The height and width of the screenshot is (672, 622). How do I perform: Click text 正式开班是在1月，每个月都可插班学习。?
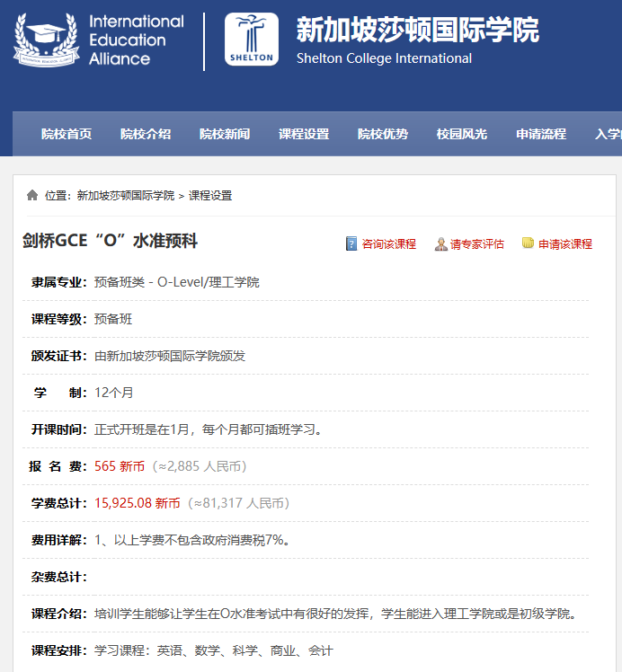tap(209, 429)
